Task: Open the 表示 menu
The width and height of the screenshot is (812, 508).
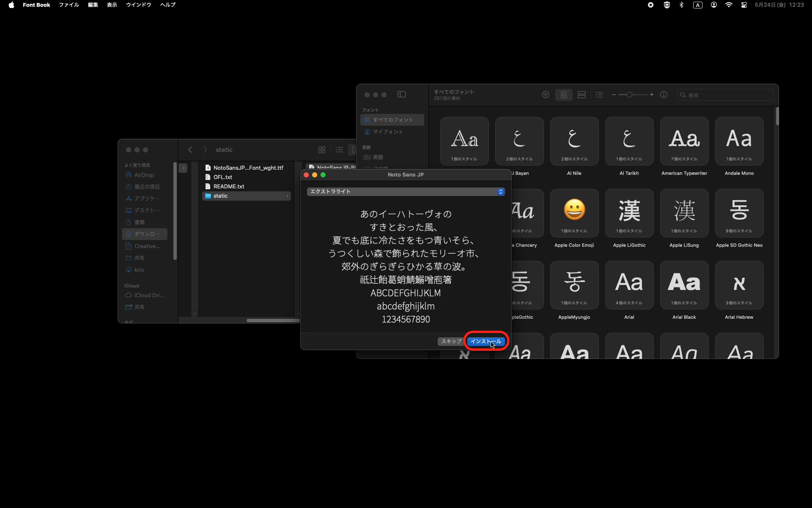Action: click(112, 5)
